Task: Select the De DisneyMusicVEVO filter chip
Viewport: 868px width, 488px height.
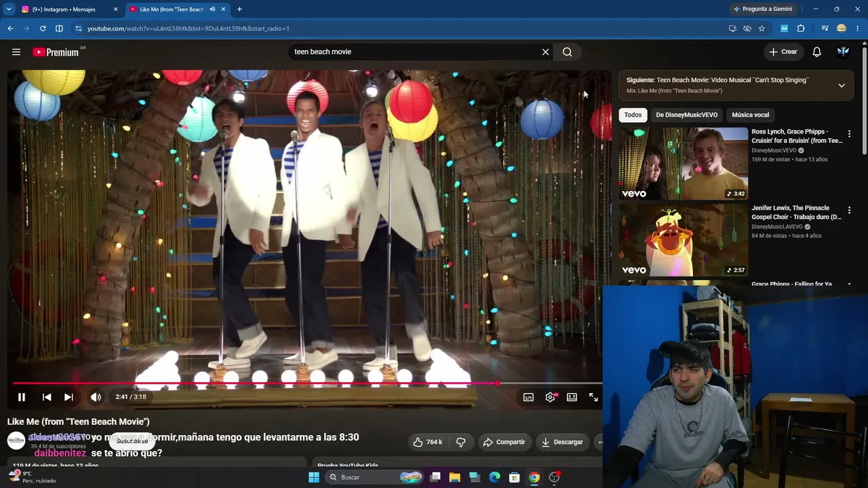Action: (686, 115)
